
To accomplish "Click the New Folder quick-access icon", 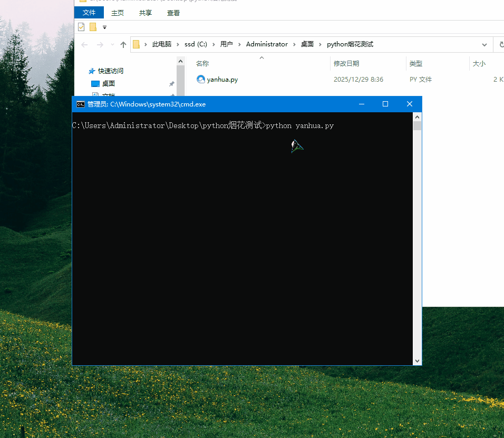I will pos(93,27).
